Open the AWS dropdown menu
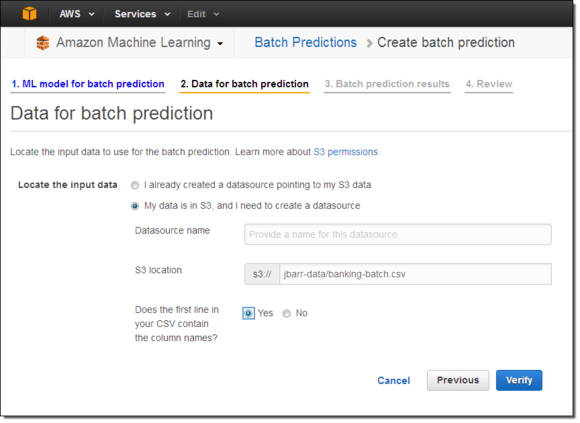 point(77,14)
